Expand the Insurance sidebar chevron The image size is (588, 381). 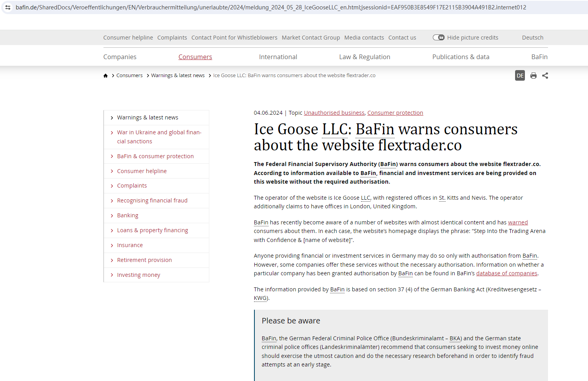pyautogui.click(x=112, y=246)
